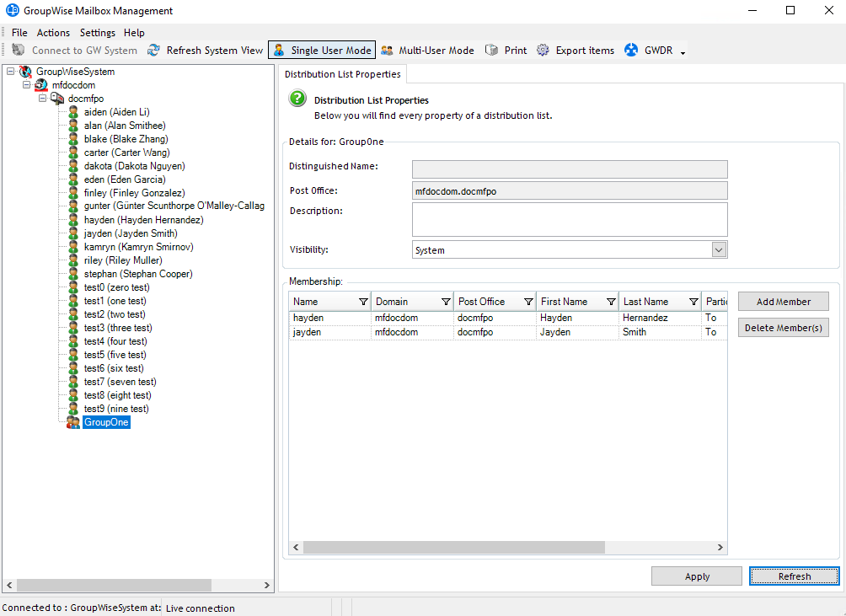Collapse the mfdocdom domain node
Viewport: 846px width, 616px height.
pos(26,84)
